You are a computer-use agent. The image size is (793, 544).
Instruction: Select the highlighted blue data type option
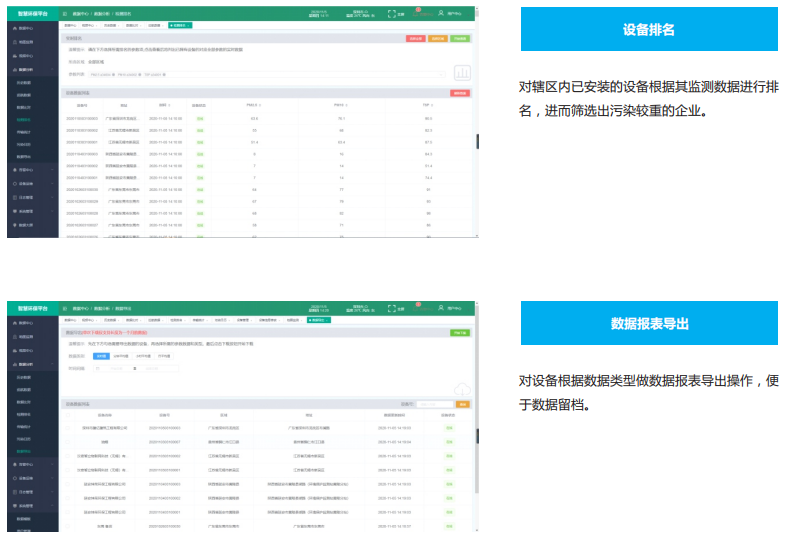click(x=101, y=355)
